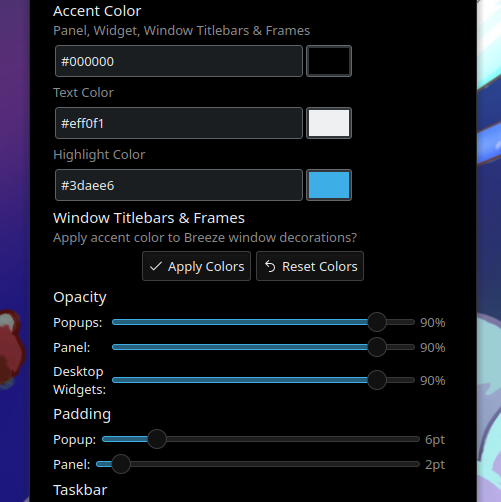501x502 pixels.
Task: Open the blue Highlight Color swatch
Action: [329, 185]
